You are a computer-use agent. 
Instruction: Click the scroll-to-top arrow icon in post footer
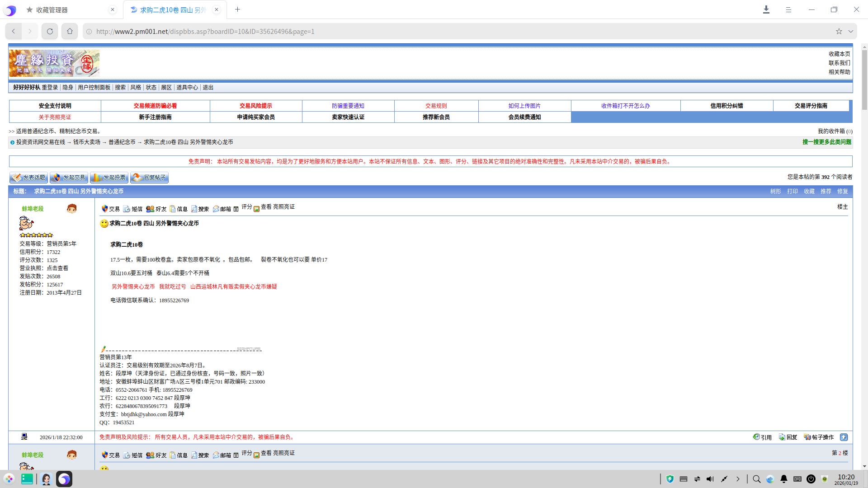(844, 437)
